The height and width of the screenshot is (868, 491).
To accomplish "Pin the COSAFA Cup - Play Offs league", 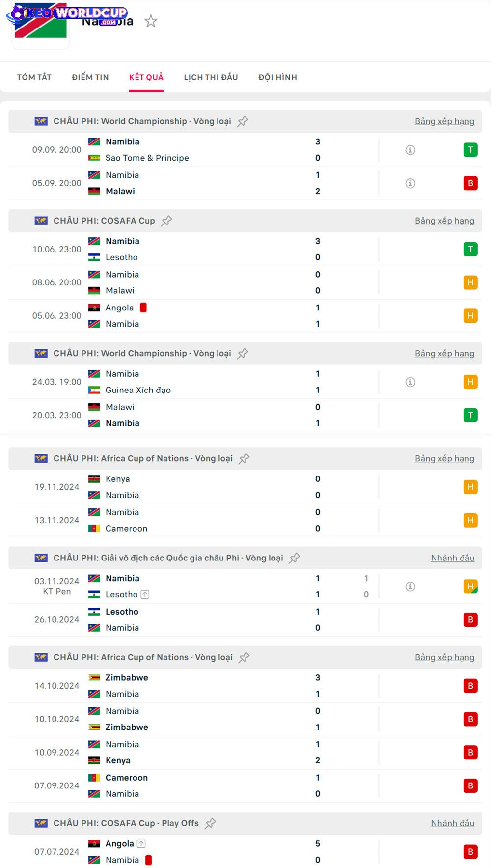I will [x=210, y=823].
